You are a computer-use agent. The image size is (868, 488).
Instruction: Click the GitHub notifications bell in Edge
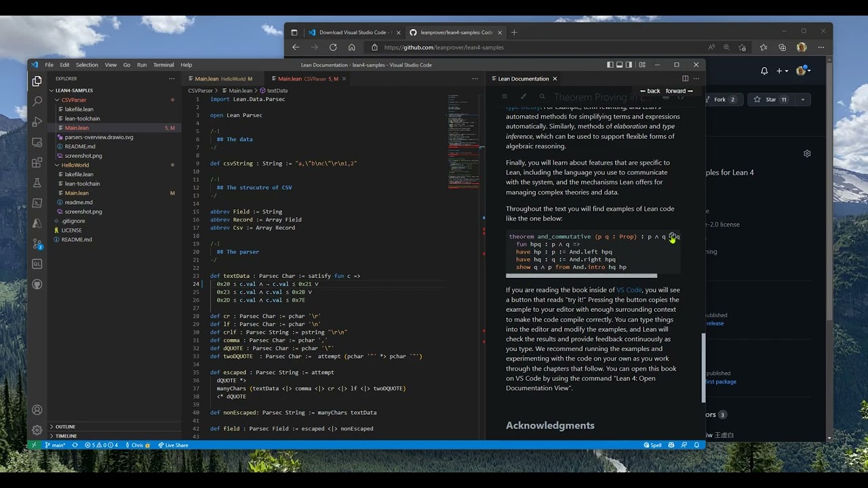tap(764, 71)
